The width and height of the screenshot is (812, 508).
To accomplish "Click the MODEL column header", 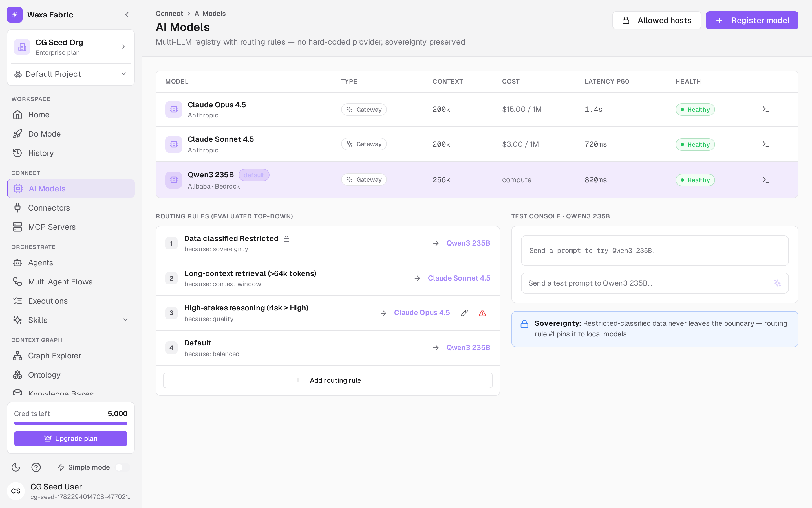I will pos(177,81).
